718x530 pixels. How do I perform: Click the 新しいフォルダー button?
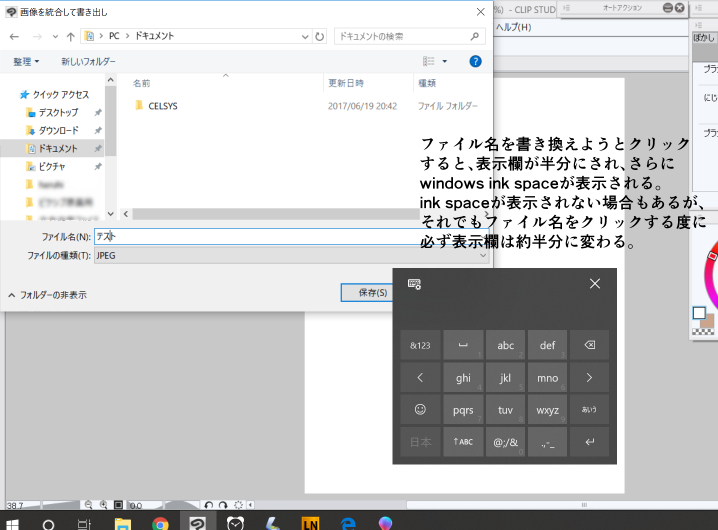click(88, 61)
